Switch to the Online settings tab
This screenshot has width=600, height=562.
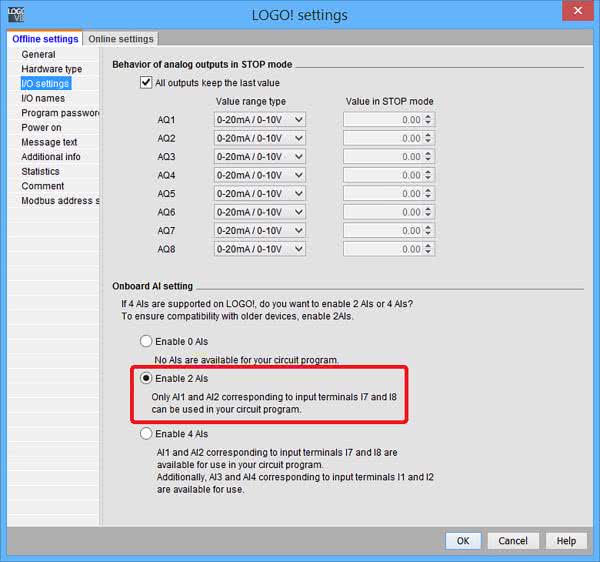(x=121, y=39)
